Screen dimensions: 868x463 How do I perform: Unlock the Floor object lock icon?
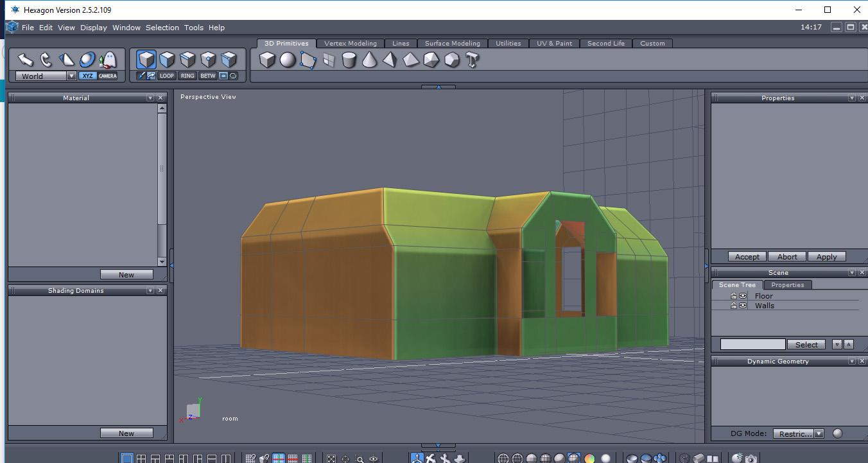[733, 296]
